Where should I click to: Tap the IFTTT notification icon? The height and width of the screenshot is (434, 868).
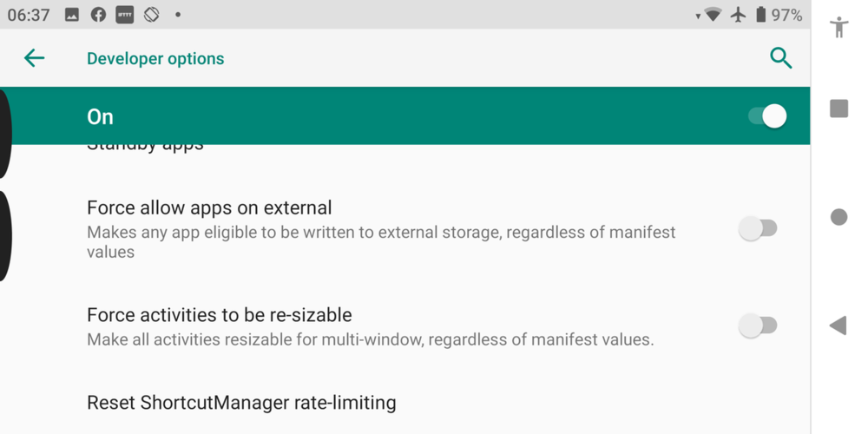(124, 15)
